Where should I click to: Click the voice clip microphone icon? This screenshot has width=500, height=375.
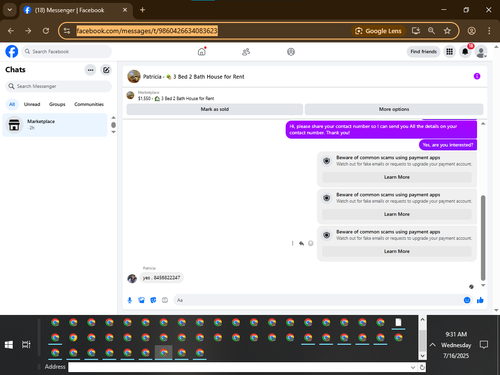pos(130,300)
